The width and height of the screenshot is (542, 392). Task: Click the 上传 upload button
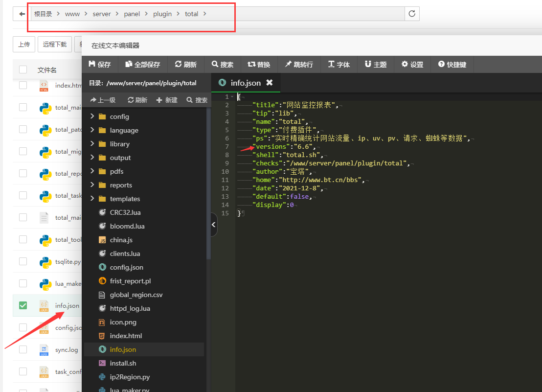[x=24, y=44]
